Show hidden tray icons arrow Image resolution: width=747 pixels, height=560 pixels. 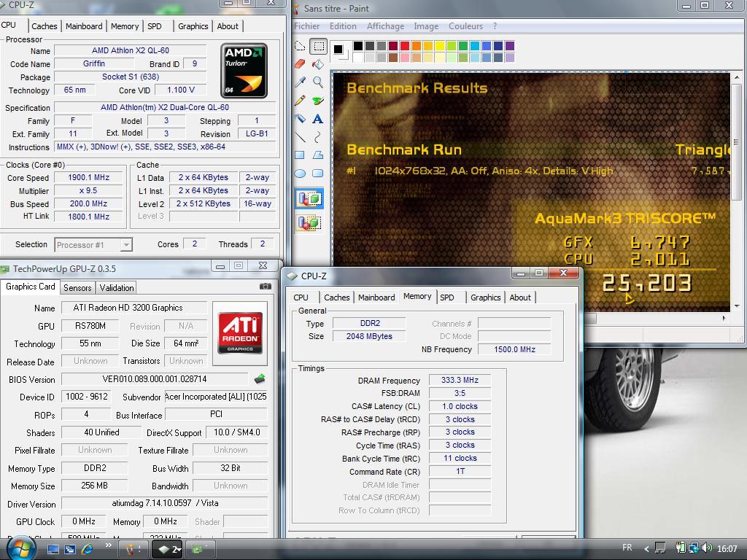tap(646, 548)
